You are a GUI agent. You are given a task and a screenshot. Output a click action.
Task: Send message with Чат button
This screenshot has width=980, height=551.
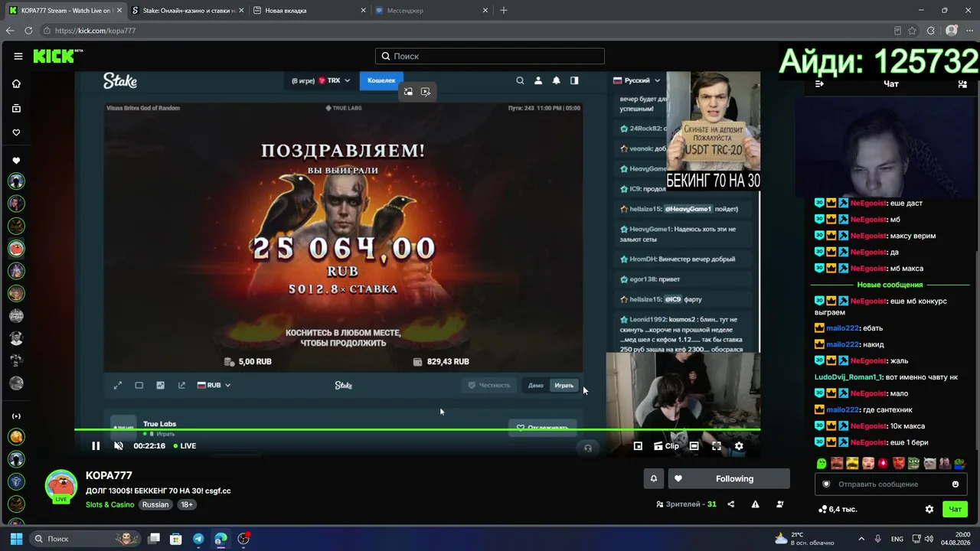(x=955, y=509)
